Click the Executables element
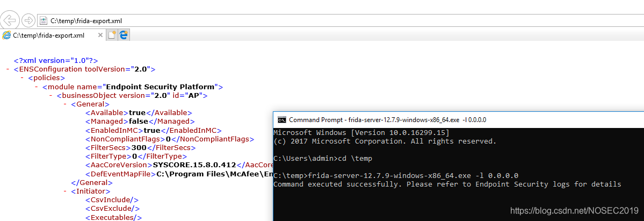This screenshot has height=221, width=644. 114,217
